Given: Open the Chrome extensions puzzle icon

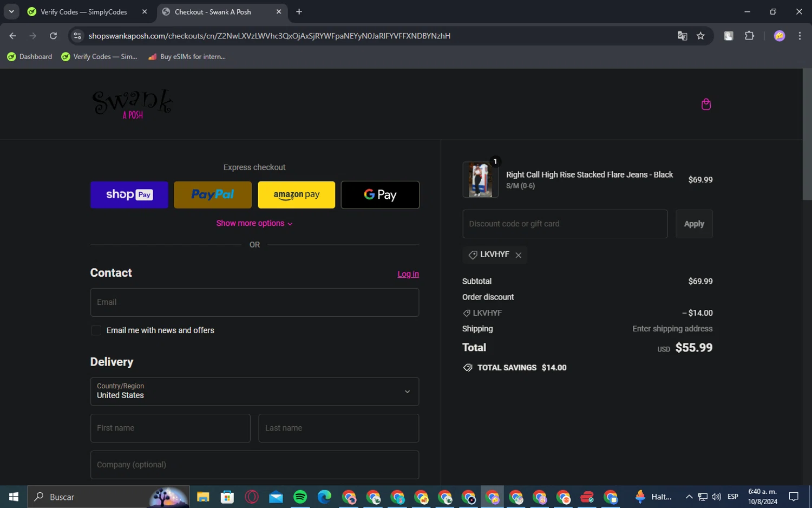Looking at the screenshot, I should tap(749, 36).
